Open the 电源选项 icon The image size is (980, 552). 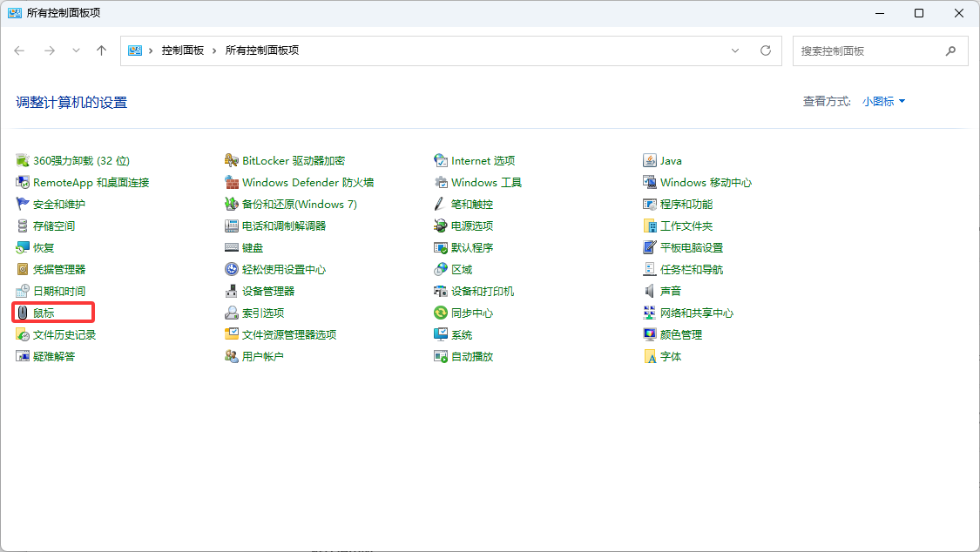click(441, 226)
